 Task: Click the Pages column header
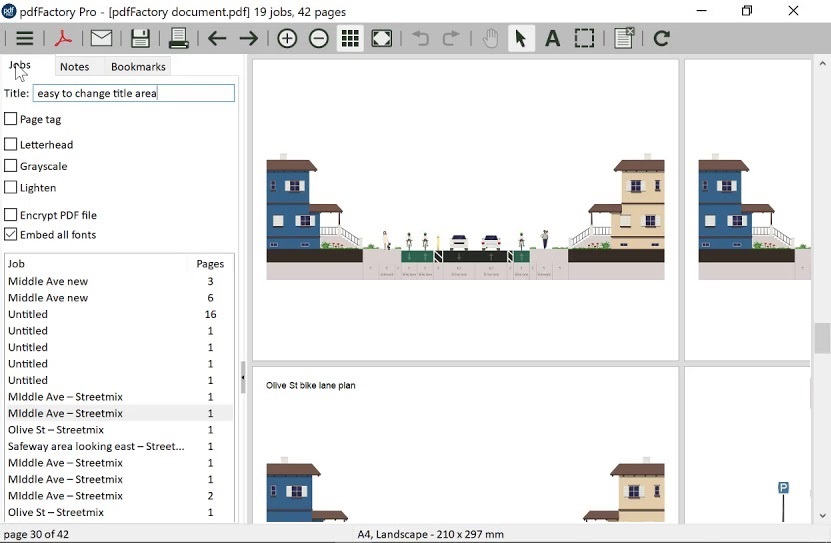pos(210,264)
